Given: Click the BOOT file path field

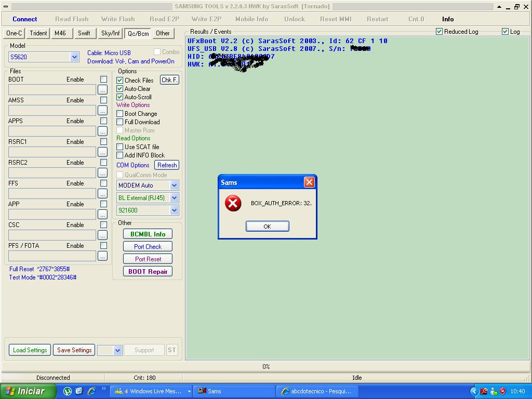Looking at the screenshot, I should pyautogui.click(x=52, y=89).
